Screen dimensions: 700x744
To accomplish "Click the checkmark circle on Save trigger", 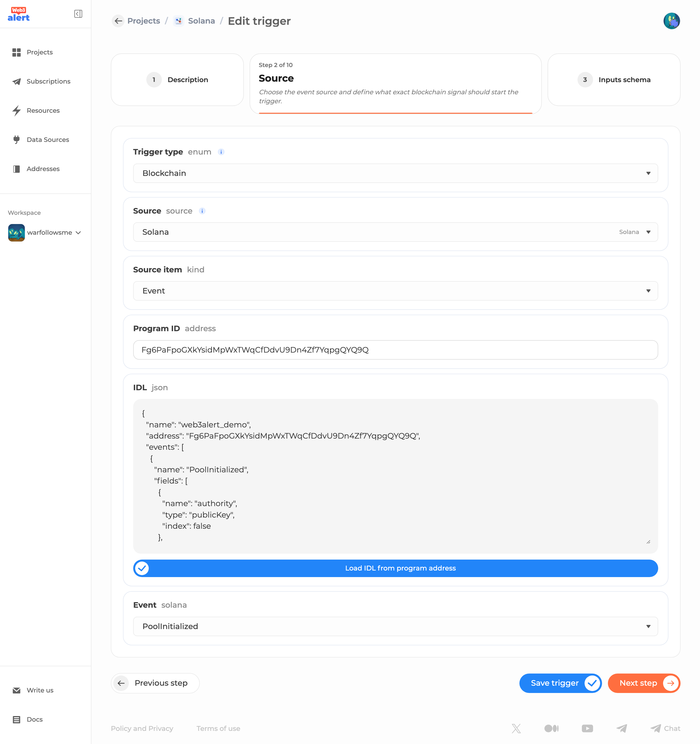I will pos(592,683).
